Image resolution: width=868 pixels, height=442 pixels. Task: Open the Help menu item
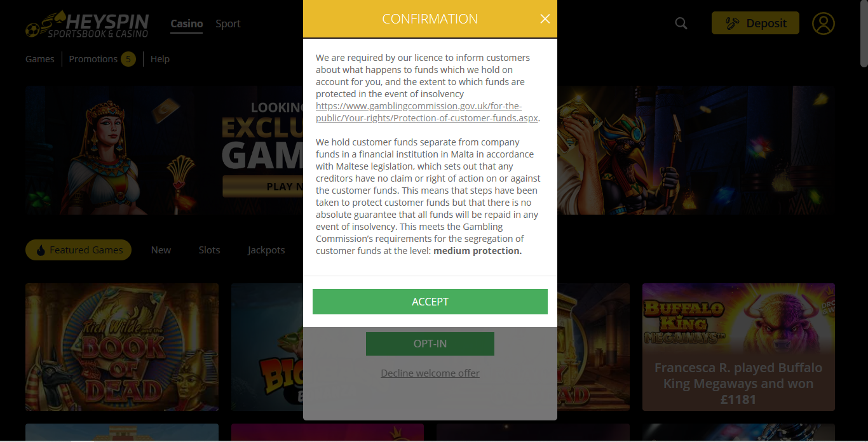[x=160, y=59]
